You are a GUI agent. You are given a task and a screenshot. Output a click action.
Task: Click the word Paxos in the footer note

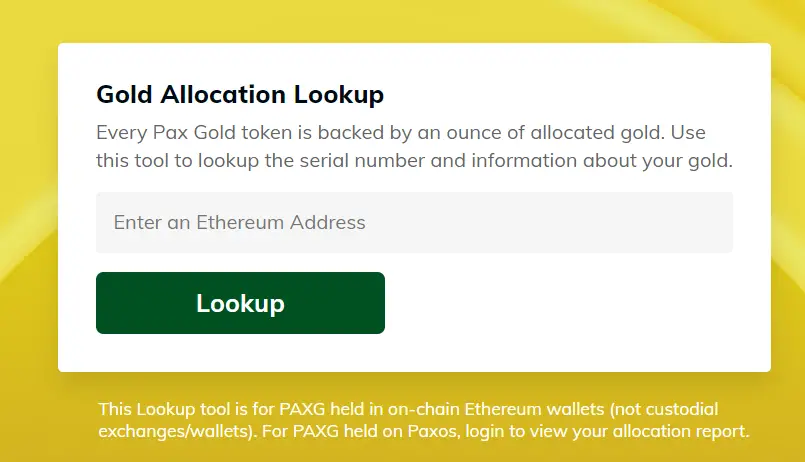[432, 431]
